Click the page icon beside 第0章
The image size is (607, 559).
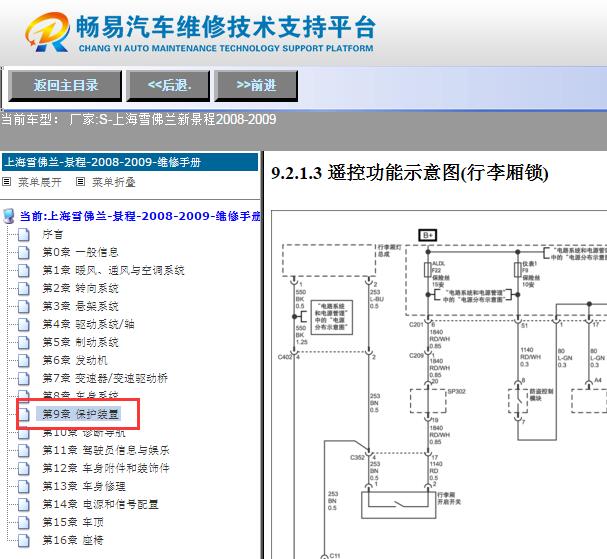point(24,252)
